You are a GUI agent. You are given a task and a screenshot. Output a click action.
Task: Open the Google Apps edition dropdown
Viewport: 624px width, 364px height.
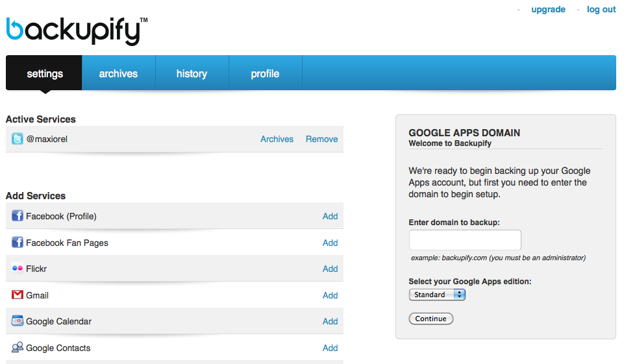point(437,295)
